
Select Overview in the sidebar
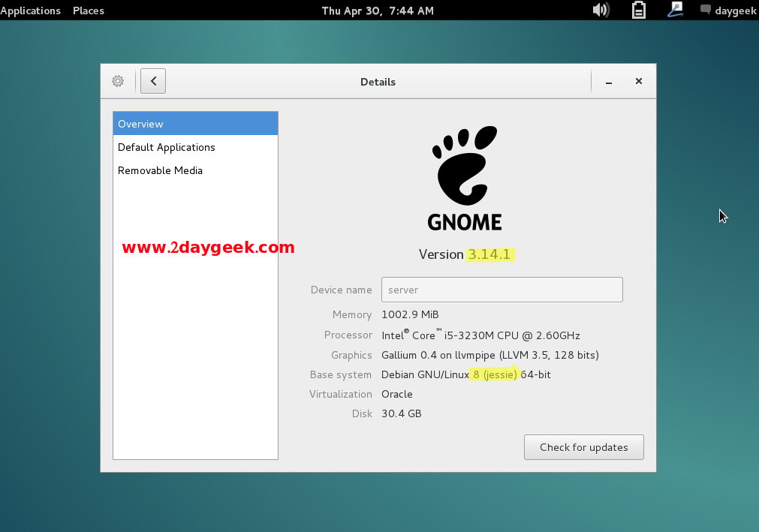pos(195,124)
